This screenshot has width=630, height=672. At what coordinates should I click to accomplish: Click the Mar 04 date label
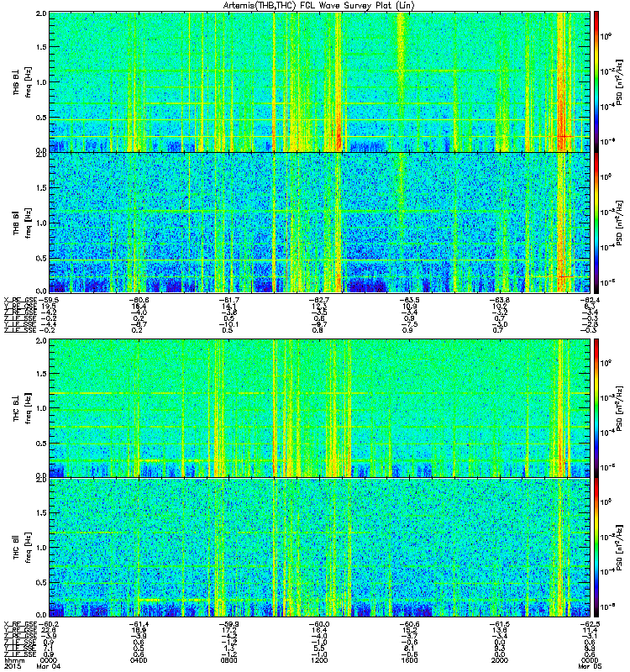(49, 666)
